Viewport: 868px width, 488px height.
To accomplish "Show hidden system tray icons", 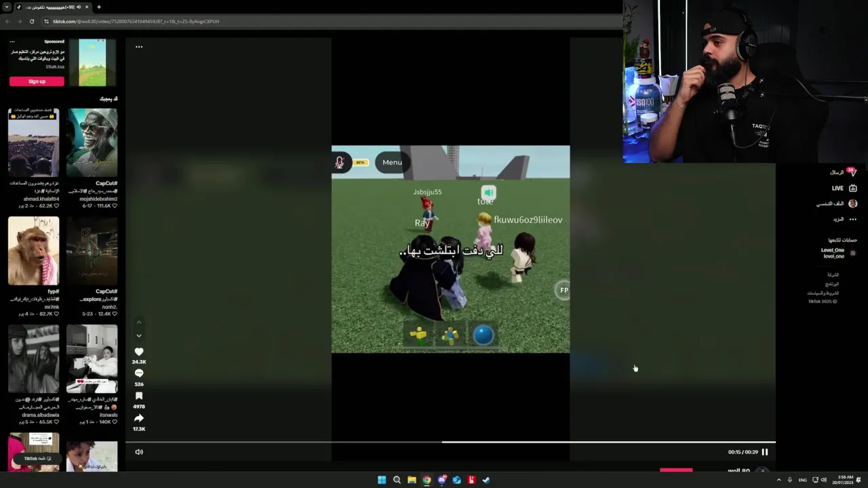I will click(778, 480).
